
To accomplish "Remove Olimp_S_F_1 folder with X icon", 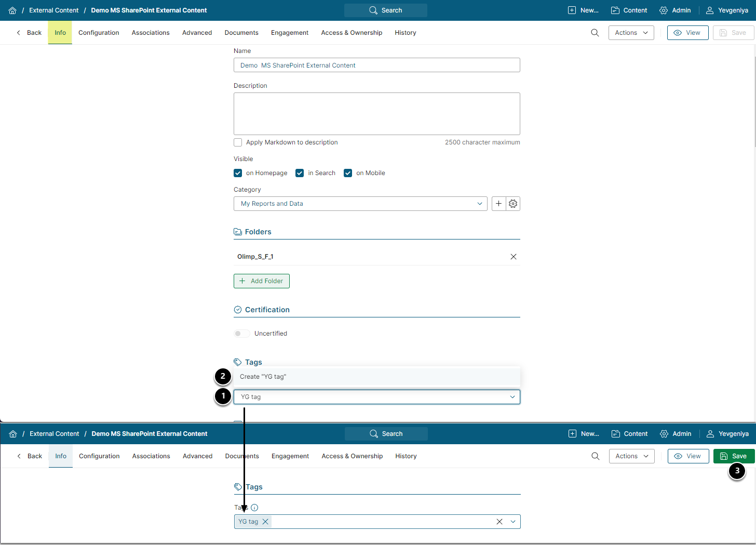I will point(514,257).
